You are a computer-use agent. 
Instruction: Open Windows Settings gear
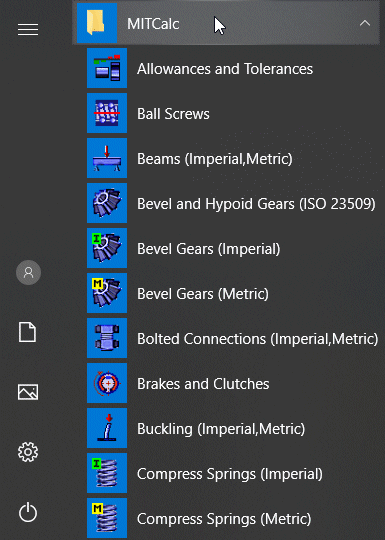[28, 452]
